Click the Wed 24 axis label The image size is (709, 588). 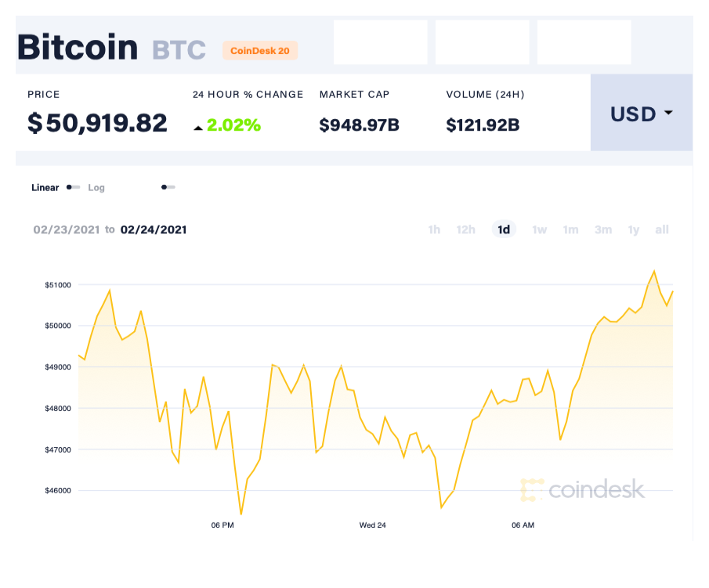pyautogui.click(x=371, y=525)
